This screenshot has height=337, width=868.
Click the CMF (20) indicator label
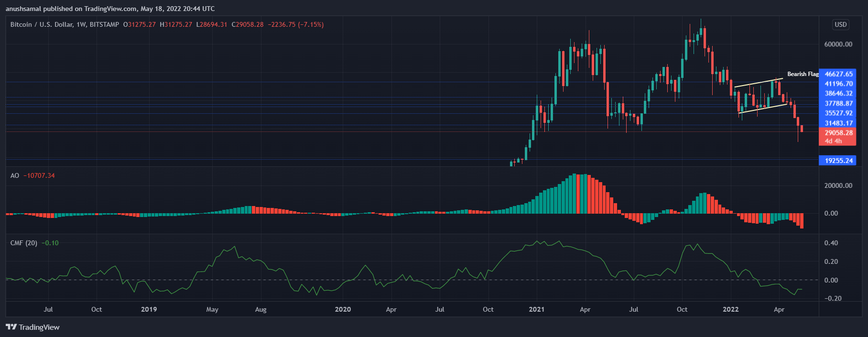pyautogui.click(x=24, y=243)
